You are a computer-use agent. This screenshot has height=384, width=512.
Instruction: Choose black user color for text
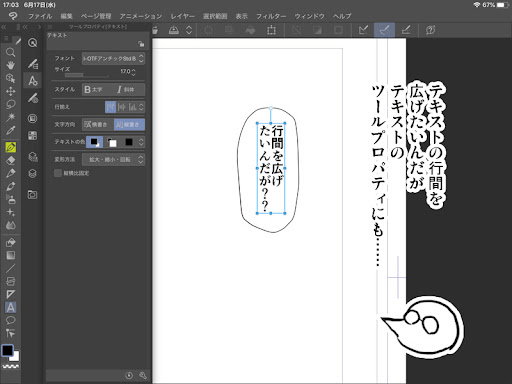[x=129, y=142]
